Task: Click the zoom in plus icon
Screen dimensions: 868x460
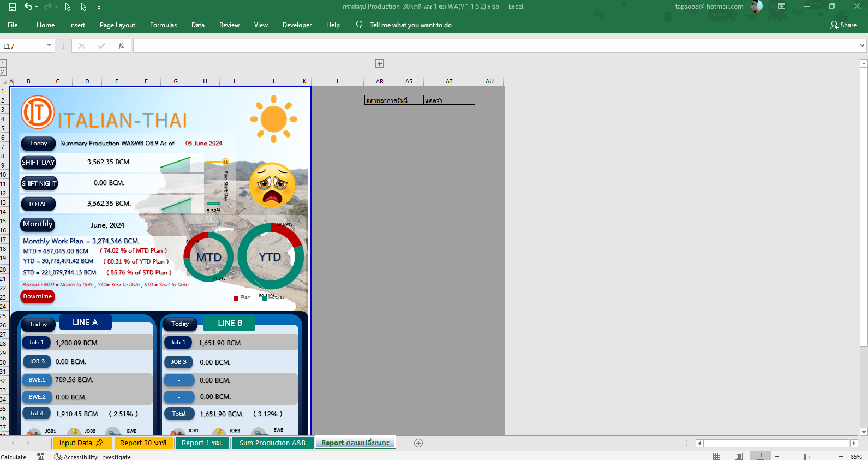Action: pyautogui.click(x=841, y=457)
